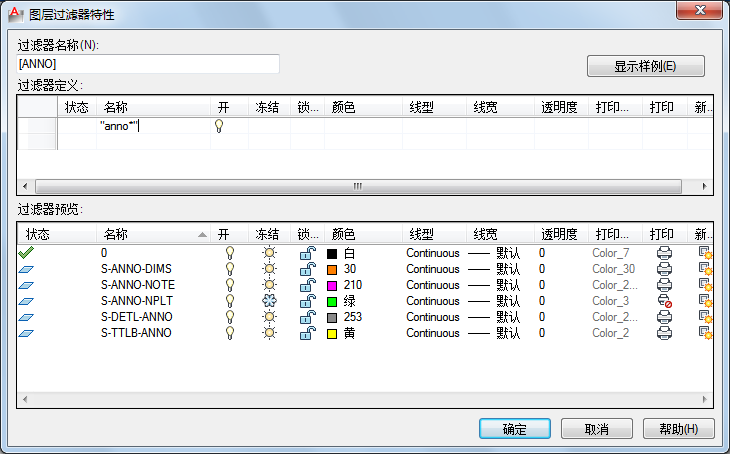Screen dimensions: 730x454
Task: Open the Continuous linetype cell for S-DETL-ANNO
Action: tap(432, 317)
